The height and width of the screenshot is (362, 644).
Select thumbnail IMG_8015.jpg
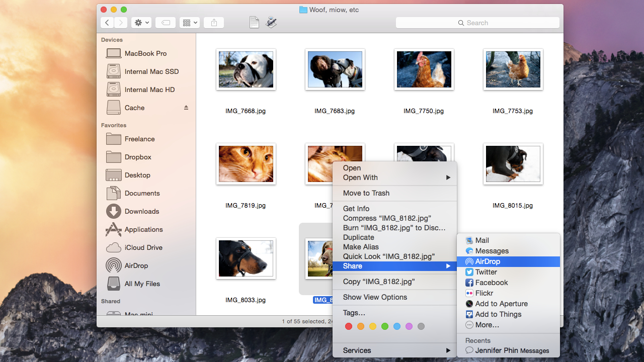513,164
